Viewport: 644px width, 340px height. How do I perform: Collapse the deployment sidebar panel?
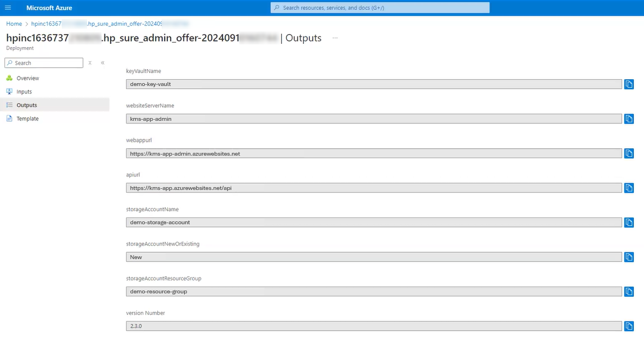(102, 62)
